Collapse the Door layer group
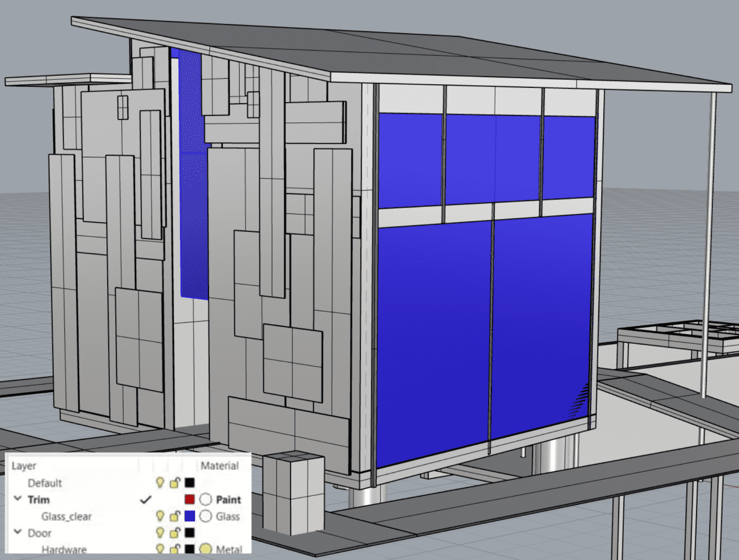This screenshot has height=560, width=739. pyautogui.click(x=18, y=532)
